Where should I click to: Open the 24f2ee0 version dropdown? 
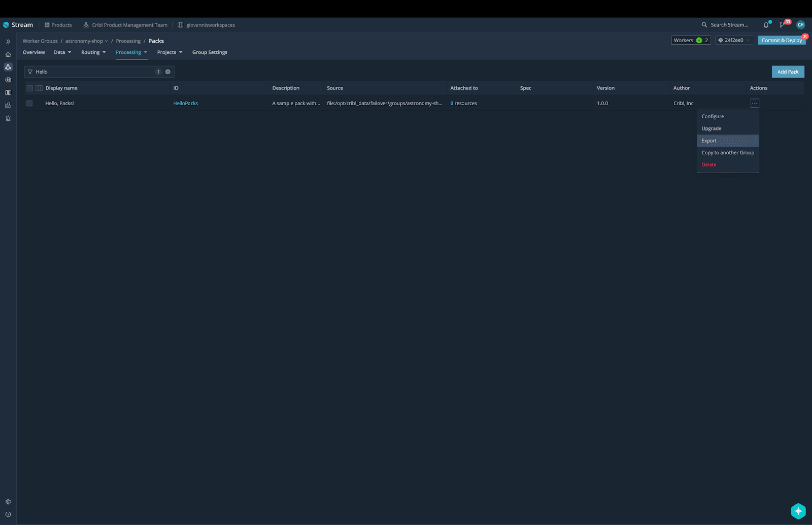(x=734, y=40)
